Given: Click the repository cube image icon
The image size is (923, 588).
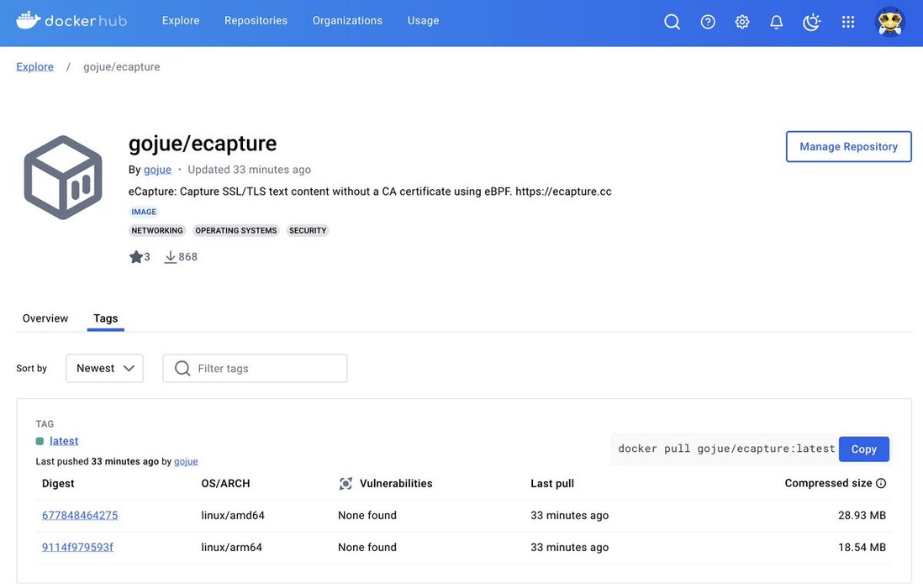Looking at the screenshot, I should coord(63,178).
